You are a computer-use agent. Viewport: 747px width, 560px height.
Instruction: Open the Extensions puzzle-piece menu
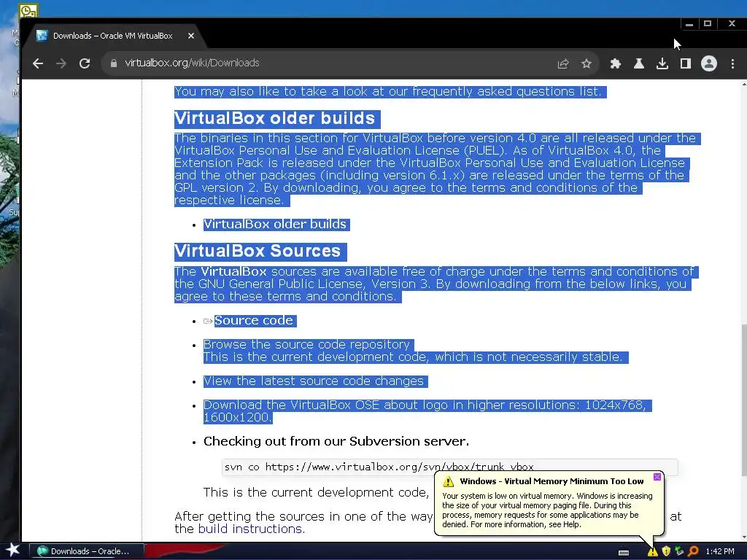point(616,63)
